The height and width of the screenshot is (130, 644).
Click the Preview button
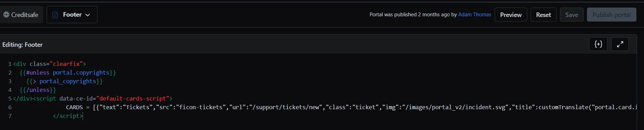point(511,15)
